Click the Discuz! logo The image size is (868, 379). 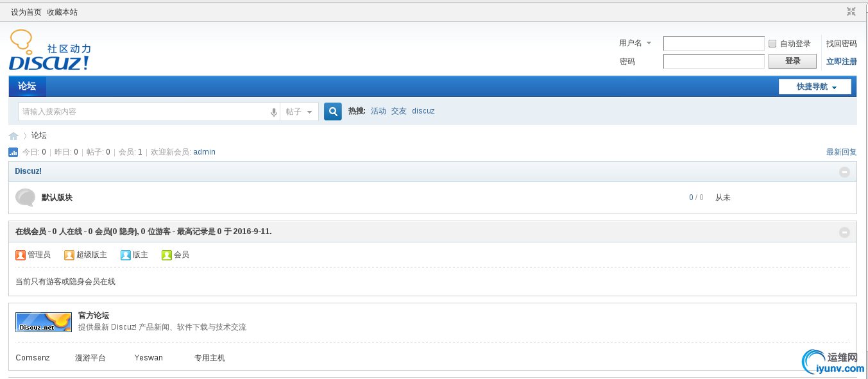(x=50, y=50)
